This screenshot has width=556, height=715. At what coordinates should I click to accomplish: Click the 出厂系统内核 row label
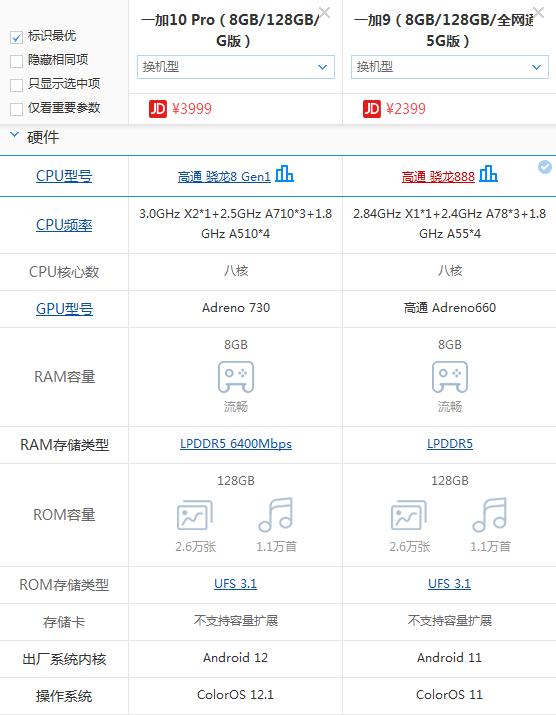tap(64, 659)
